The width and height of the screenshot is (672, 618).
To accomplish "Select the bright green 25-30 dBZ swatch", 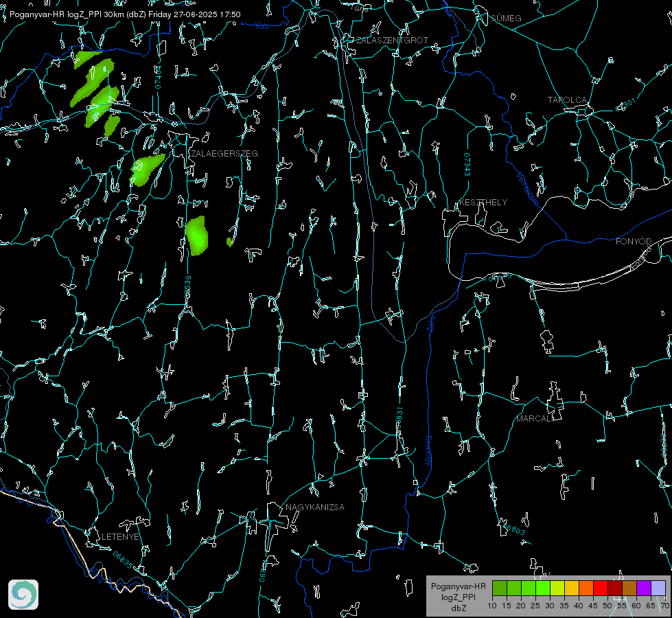I will point(543,588).
